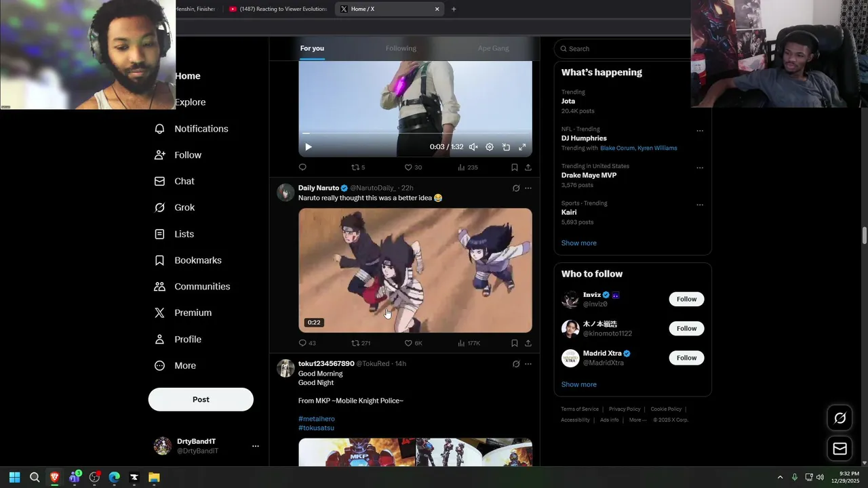Open Profile icon in sidebar
This screenshot has height=488, width=868.
point(159,340)
